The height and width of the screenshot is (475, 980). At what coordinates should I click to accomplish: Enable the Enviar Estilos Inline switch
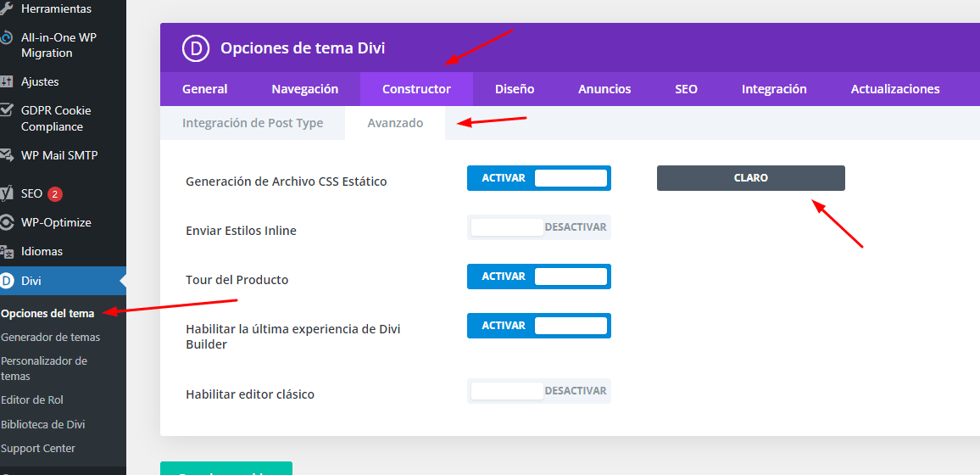539,226
